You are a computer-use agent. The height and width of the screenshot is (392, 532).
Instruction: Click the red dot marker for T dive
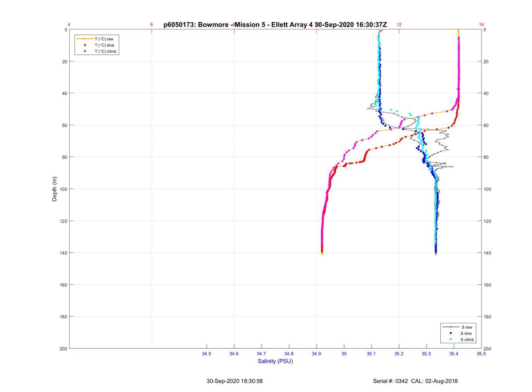tap(85, 45)
